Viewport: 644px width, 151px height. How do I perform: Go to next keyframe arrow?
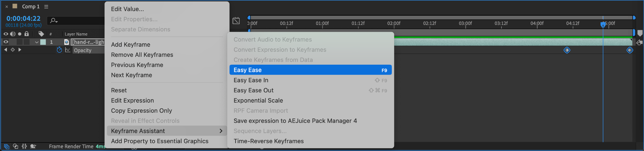point(20,50)
